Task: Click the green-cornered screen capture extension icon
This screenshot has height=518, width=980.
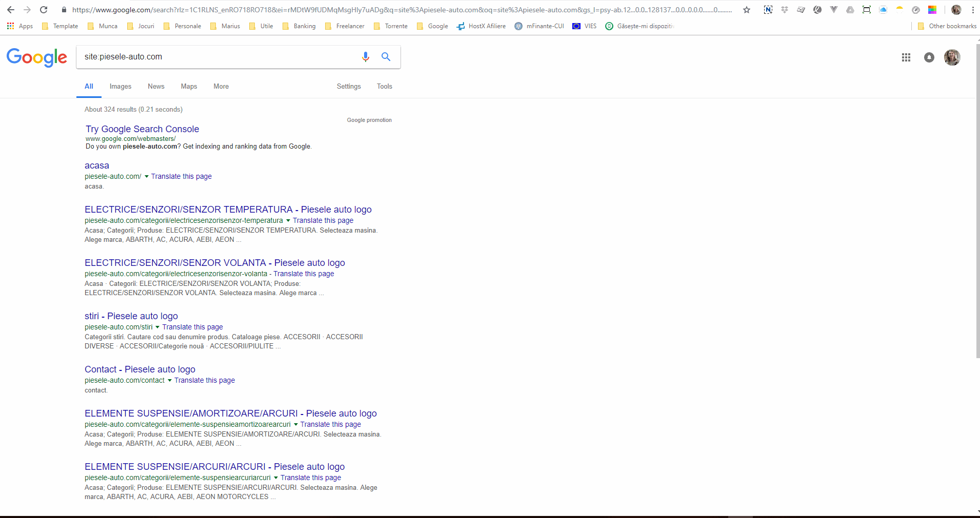Action: pos(867,10)
